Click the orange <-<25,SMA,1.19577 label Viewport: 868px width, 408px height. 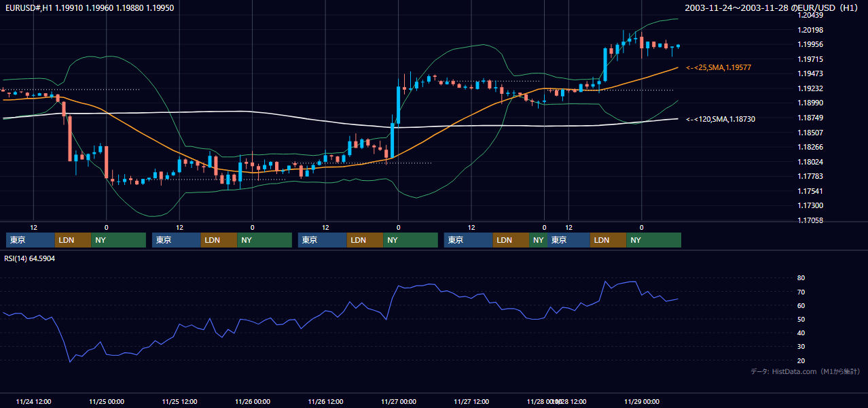coord(719,67)
